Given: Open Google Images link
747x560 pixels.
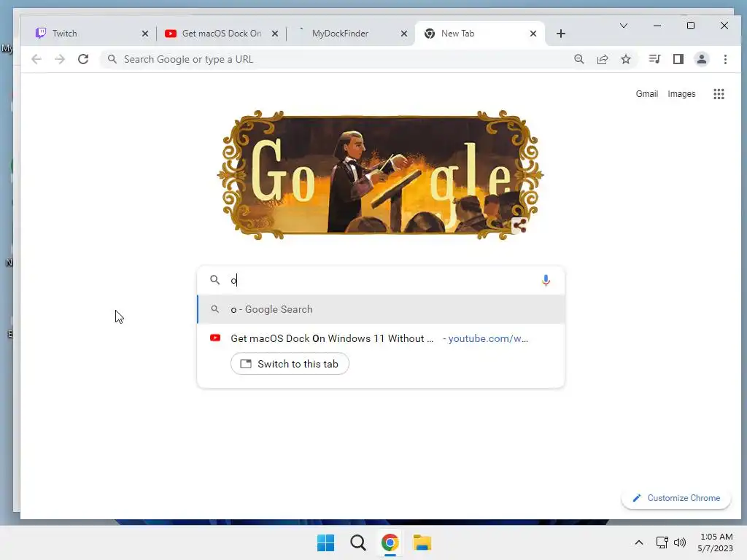Looking at the screenshot, I should tap(681, 94).
